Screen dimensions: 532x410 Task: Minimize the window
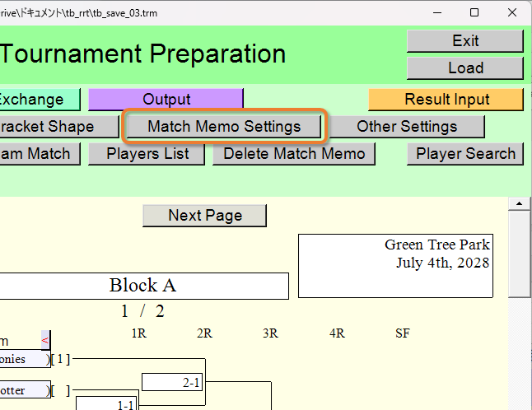[437, 13]
